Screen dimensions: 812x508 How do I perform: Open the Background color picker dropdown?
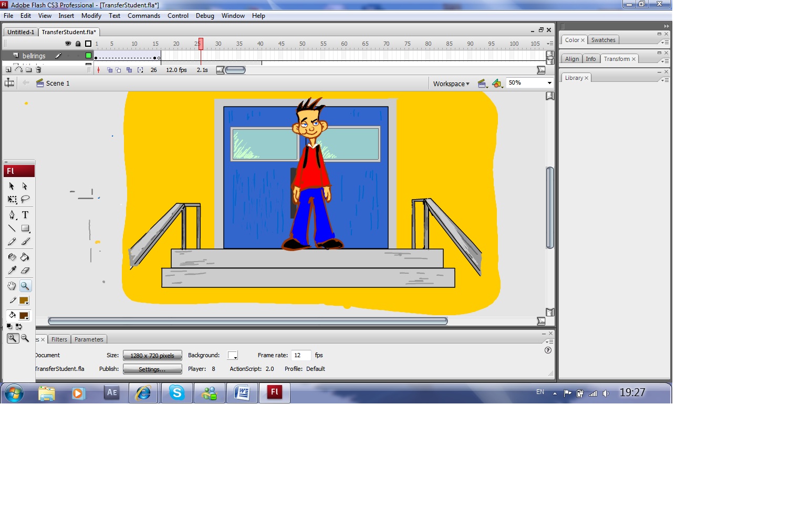coord(233,356)
